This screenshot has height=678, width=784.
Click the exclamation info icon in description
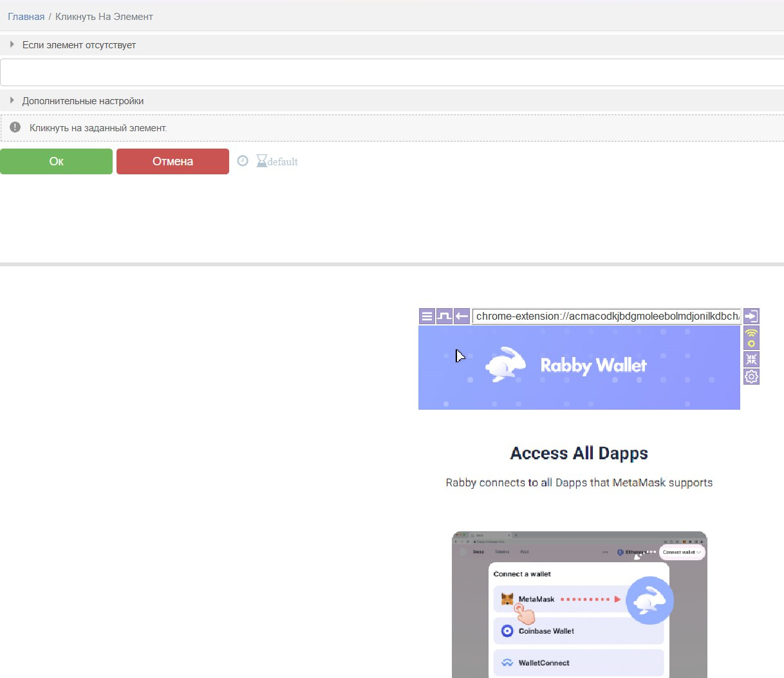point(15,127)
